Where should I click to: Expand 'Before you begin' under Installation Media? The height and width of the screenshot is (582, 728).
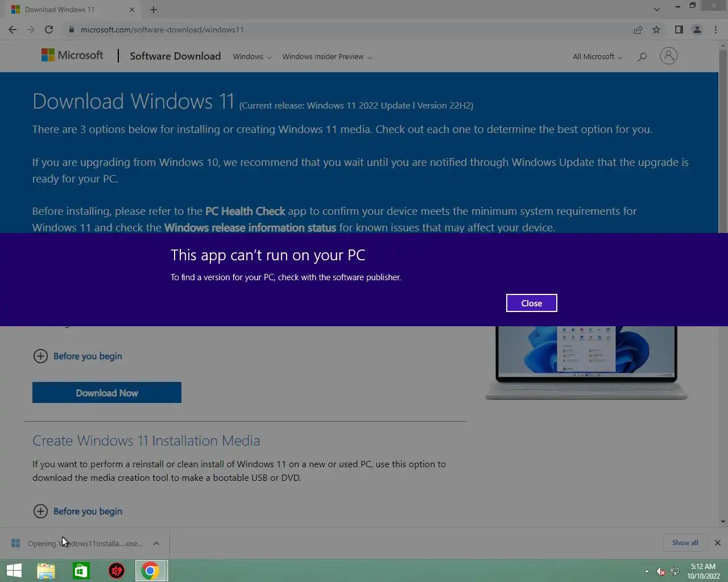(x=77, y=511)
